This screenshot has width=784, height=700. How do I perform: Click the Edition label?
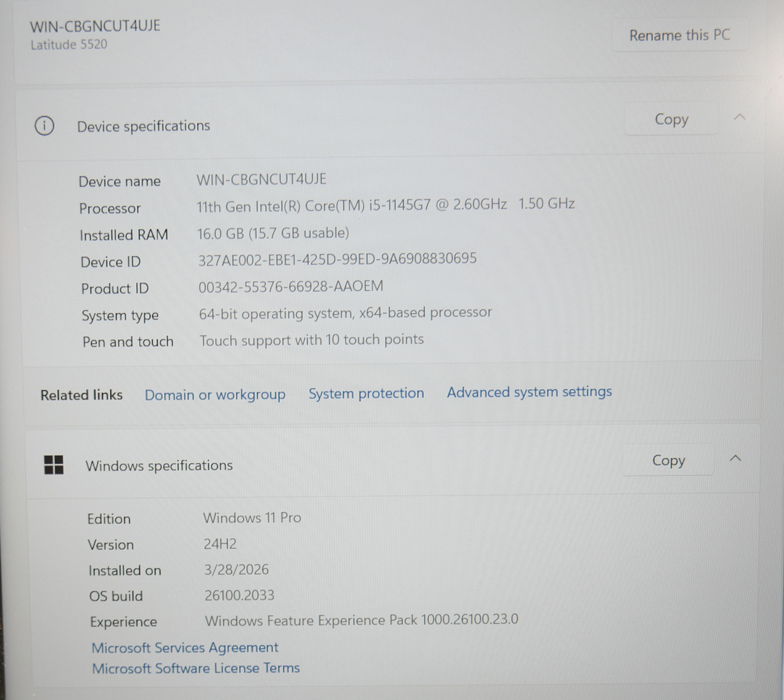click(x=109, y=519)
